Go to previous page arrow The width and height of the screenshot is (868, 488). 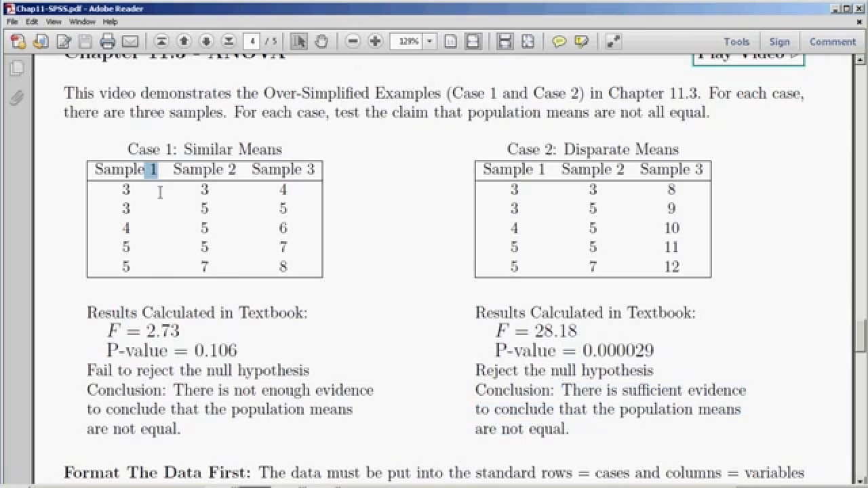click(x=184, y=41)
